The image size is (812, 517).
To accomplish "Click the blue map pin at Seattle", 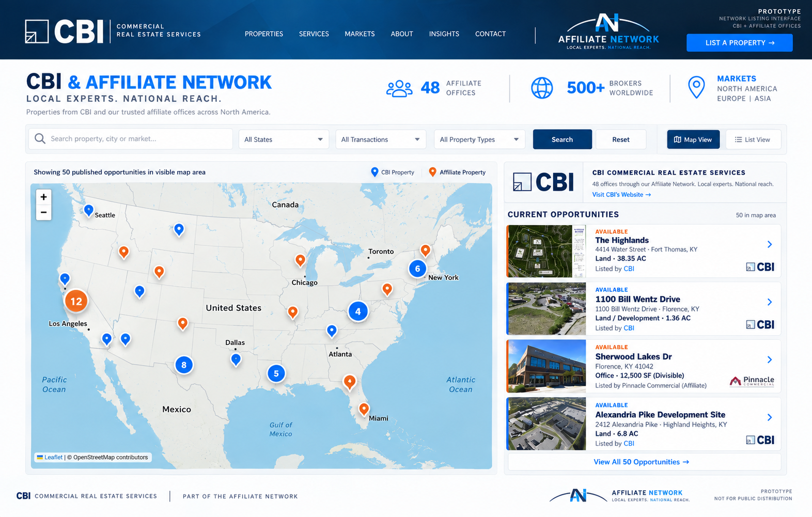I will [x=88, y=210].
